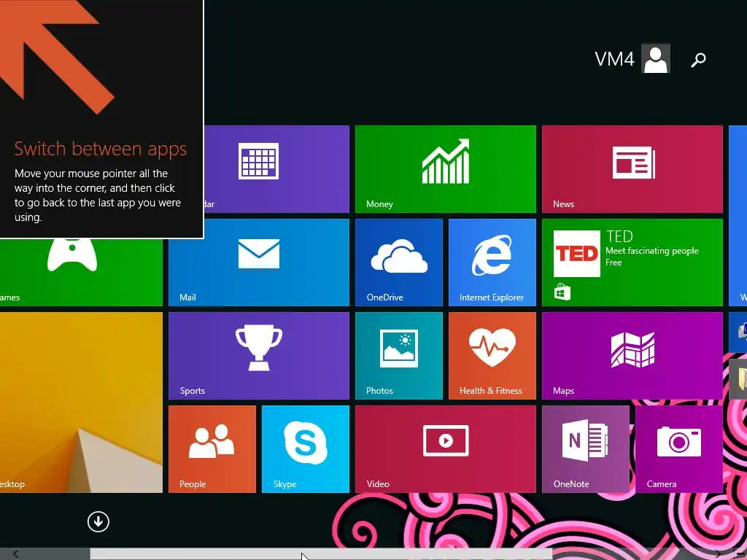Launch the Skype tile
This screenshot has height=560, width=747.
tap(306, 449)
